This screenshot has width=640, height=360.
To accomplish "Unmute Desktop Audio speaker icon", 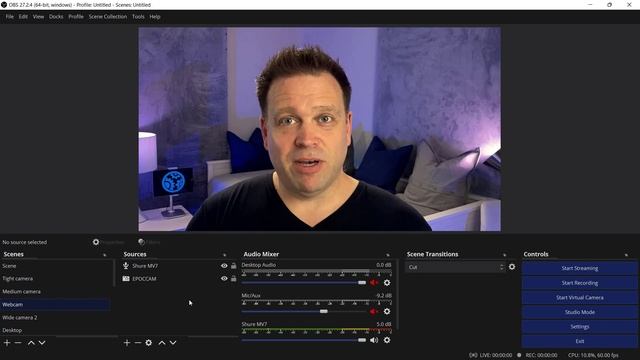I will point(374,282).
